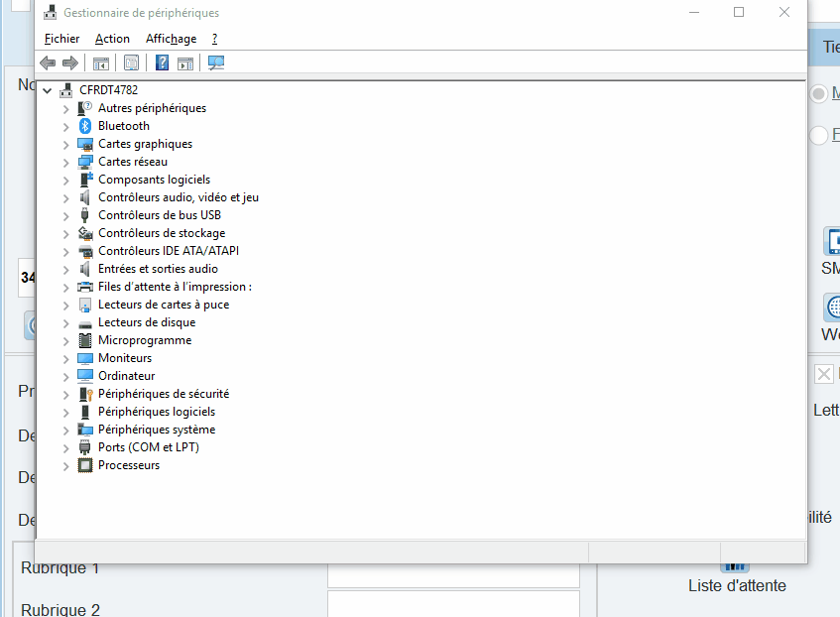Click the Contrôleurs de bus USB icon
This screenshot has height=617, width=840.
tap(84, 215)
